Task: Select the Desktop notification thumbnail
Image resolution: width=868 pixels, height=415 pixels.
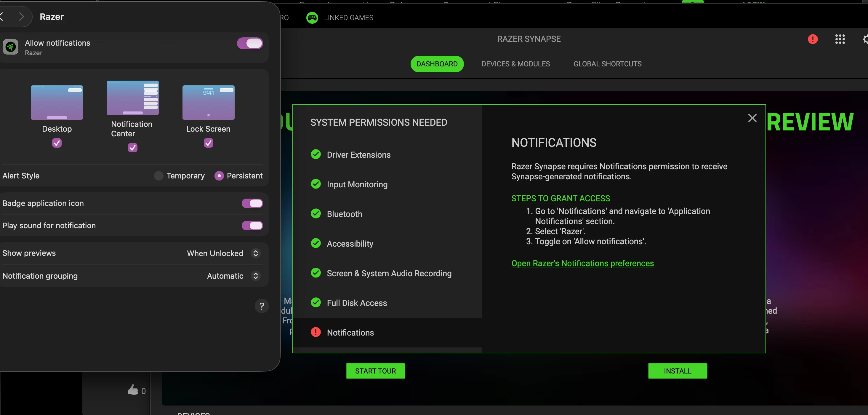Action: [x=57, y=103]
